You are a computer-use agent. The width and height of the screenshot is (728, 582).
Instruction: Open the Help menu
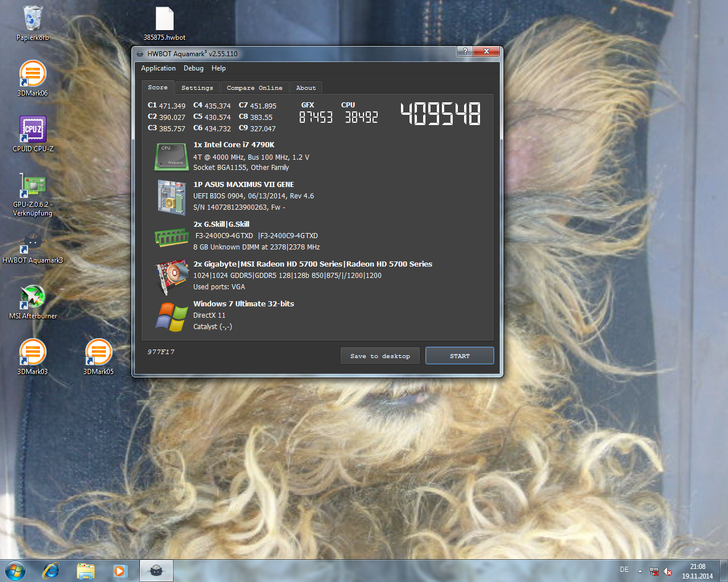tap(218, 68)
